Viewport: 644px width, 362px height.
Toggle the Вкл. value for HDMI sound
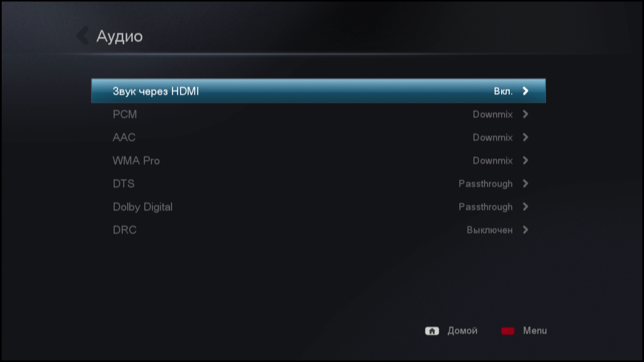(x=503, y=91)
